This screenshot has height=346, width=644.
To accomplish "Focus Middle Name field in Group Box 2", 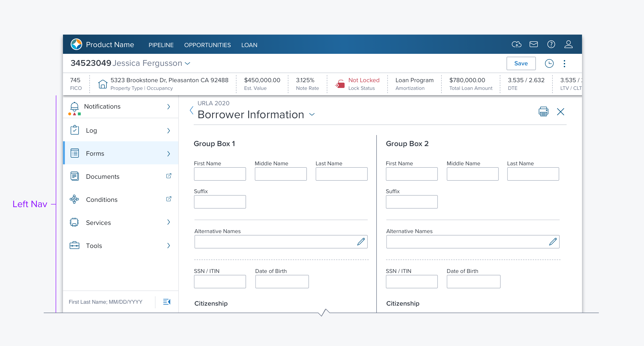I will pyautogui.click(x=472, y=174).
